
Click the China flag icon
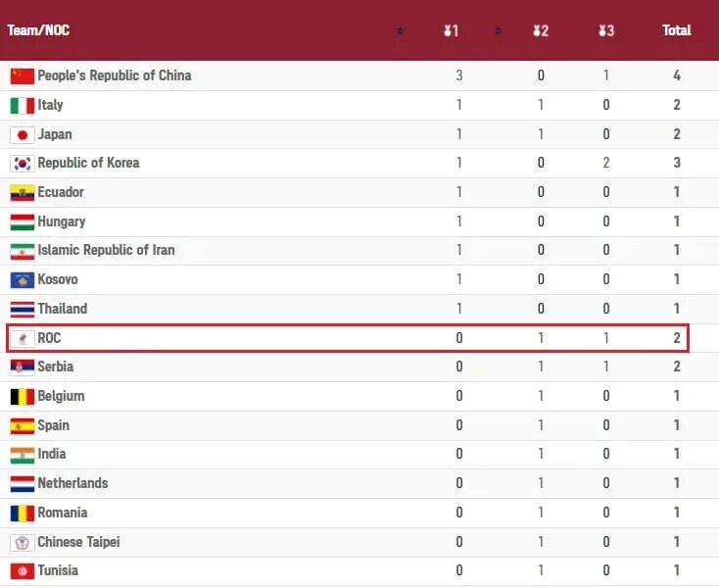point(22,75)
